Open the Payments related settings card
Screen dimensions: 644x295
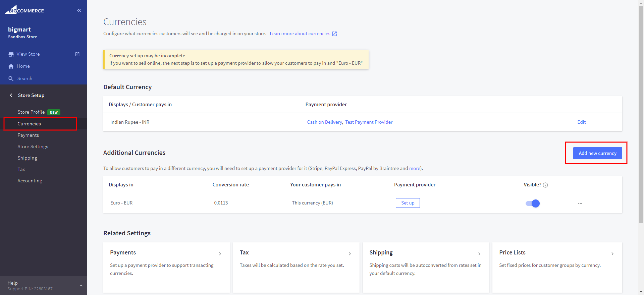click(166, 267)
